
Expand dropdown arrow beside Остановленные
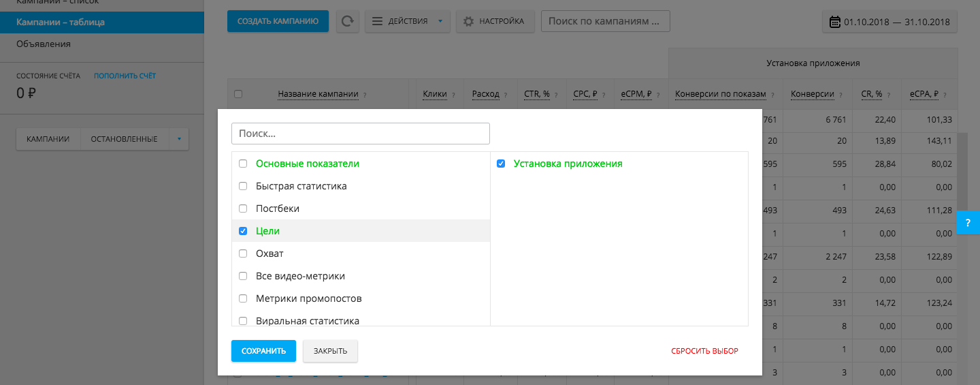click(x=179, y=139)
